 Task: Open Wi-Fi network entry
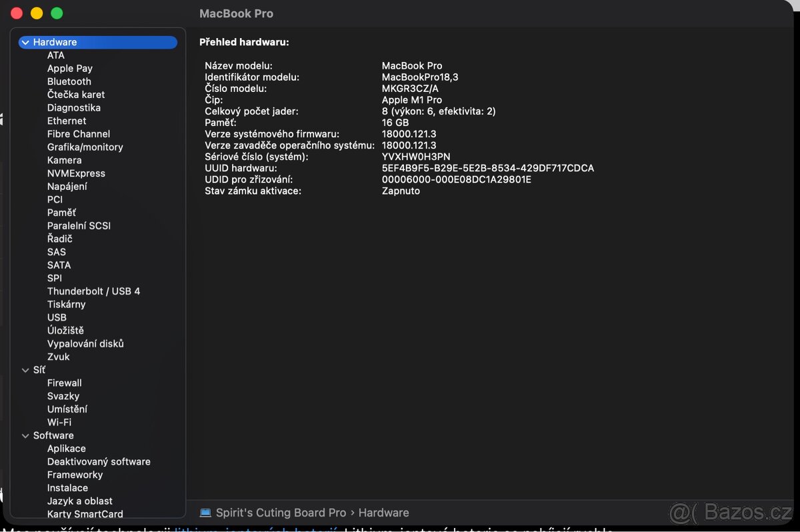point(59,422)
